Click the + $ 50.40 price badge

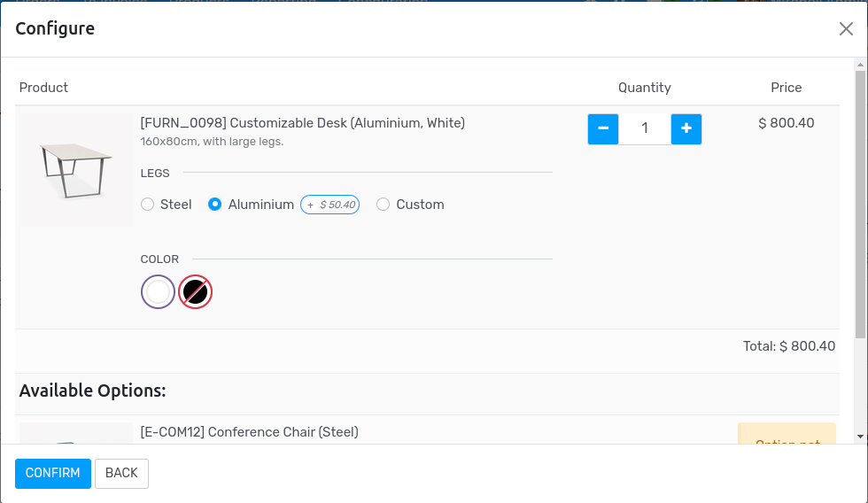[x=329, y=205]
